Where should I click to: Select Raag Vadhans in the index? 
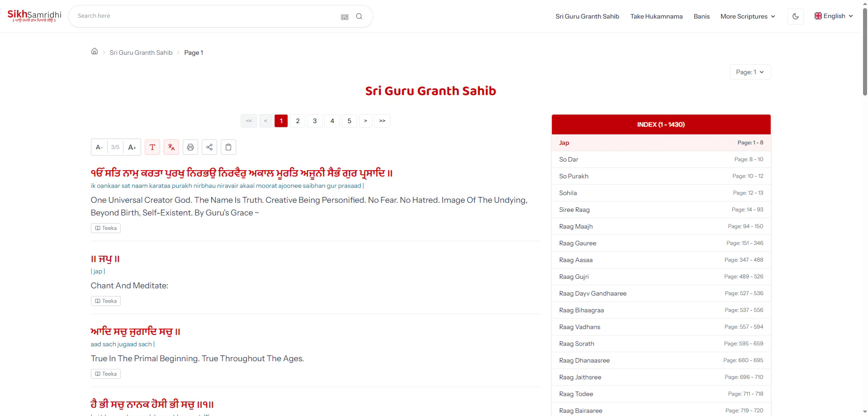661,327
